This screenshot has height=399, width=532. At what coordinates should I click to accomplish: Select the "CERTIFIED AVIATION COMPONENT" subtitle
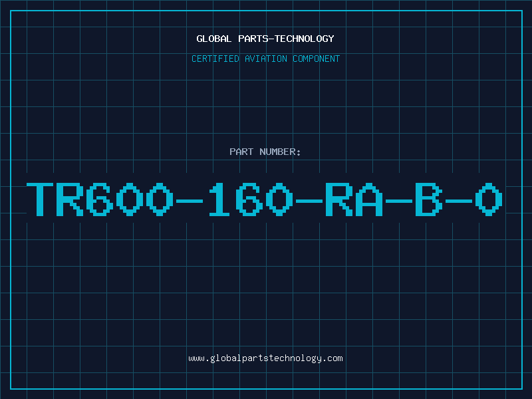[265, 59]
